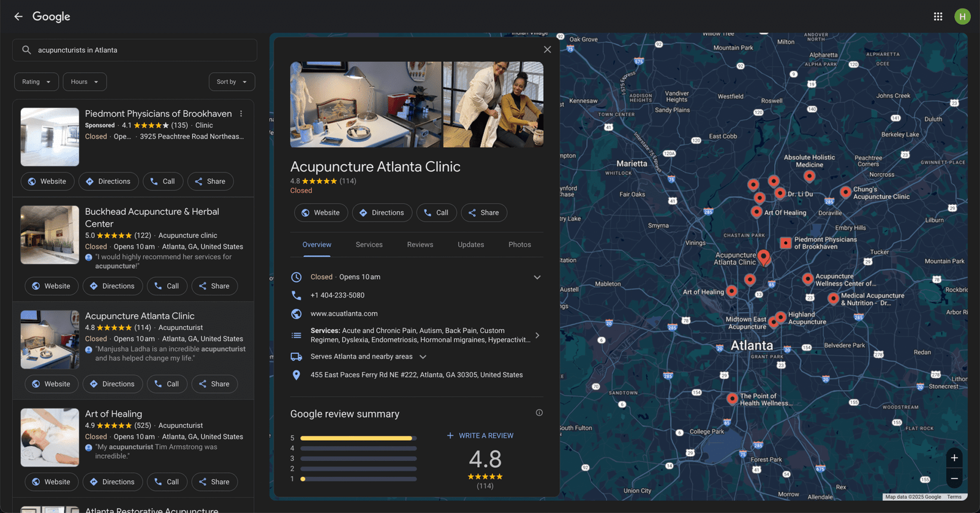Open the Updates tab

[x=471, y=245]
